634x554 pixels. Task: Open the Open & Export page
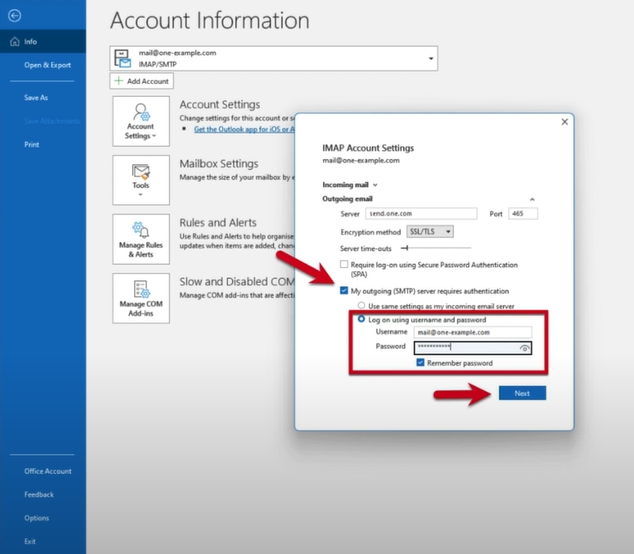click(47, 65)
